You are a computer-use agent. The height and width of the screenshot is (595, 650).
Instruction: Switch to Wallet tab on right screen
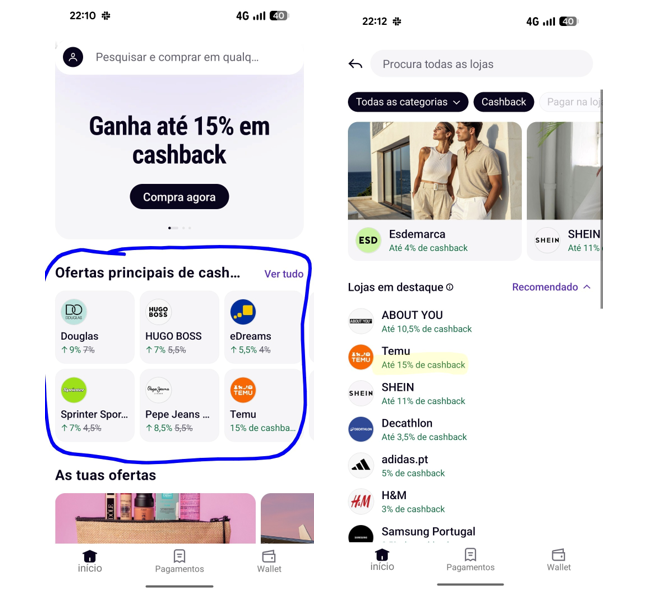(x=558, y=560)
